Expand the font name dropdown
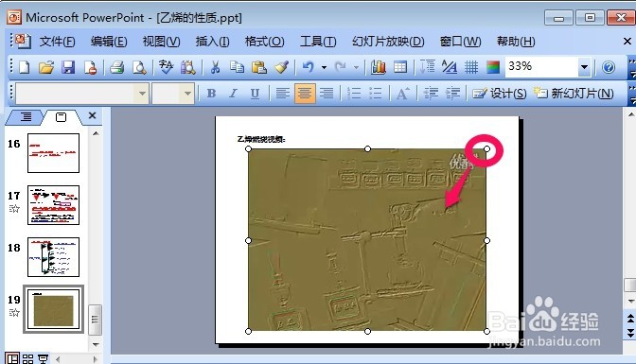The image size is (636, 364). 142,94
